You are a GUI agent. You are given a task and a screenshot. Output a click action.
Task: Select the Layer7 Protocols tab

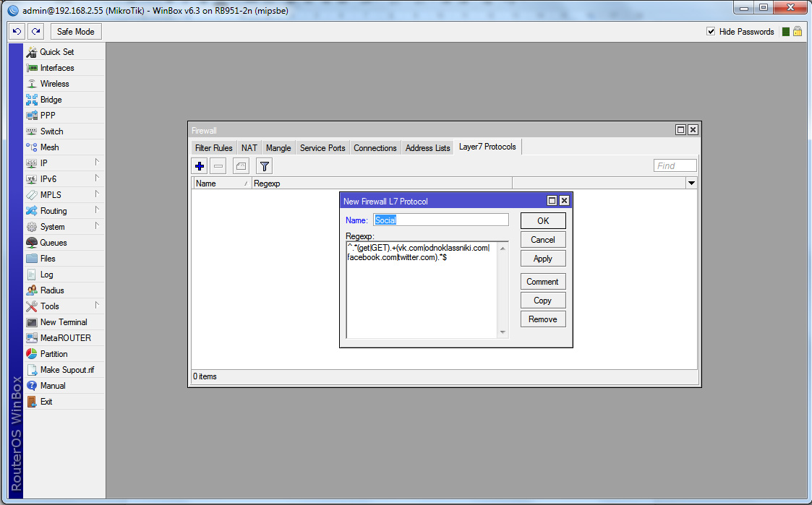tap(487, 147)
